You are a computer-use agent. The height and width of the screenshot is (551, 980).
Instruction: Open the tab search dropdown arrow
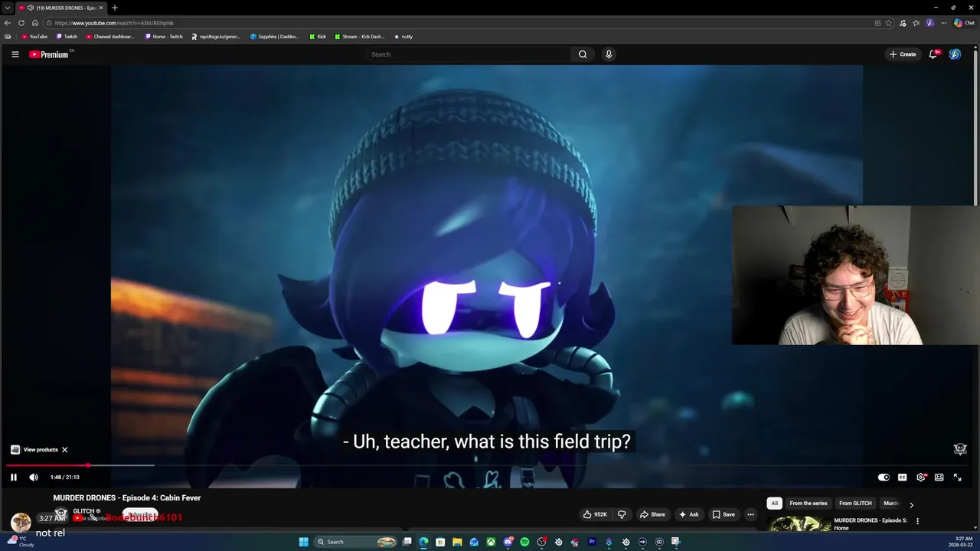tap(8, 8)
